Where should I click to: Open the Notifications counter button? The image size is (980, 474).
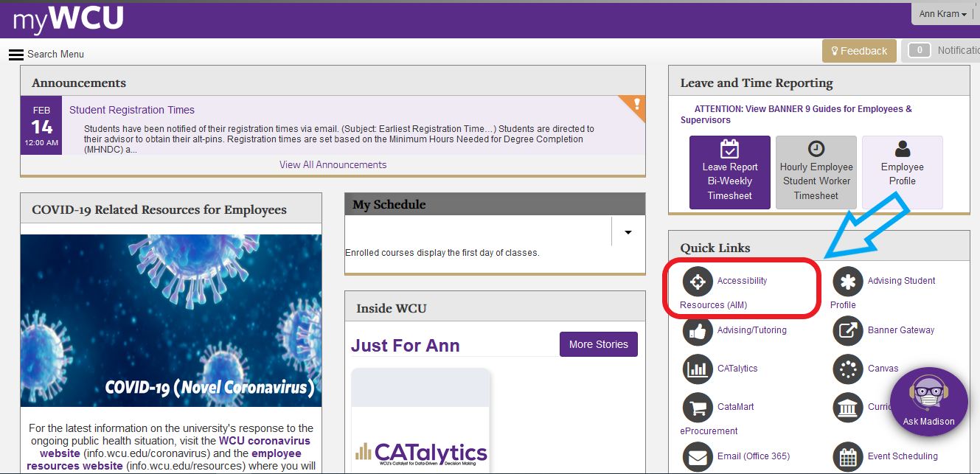pyautogui.click(x=919, y=50)
